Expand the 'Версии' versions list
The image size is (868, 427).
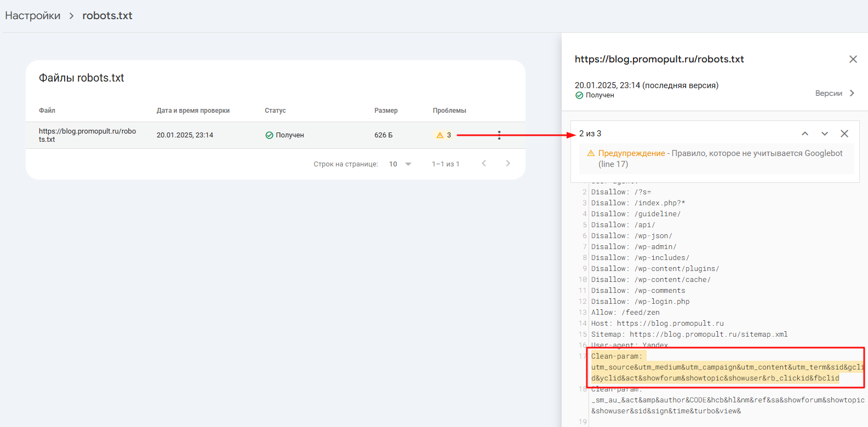[828, 93]
